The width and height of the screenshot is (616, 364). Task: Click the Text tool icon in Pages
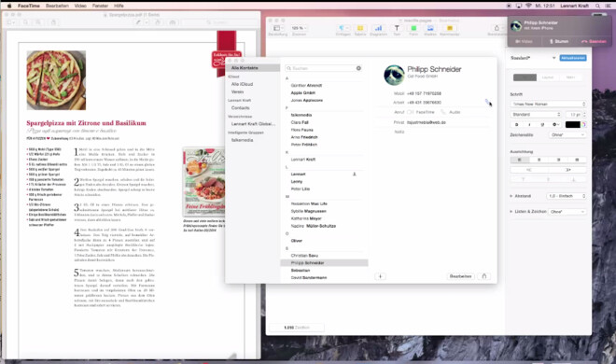tap(397, 28)
